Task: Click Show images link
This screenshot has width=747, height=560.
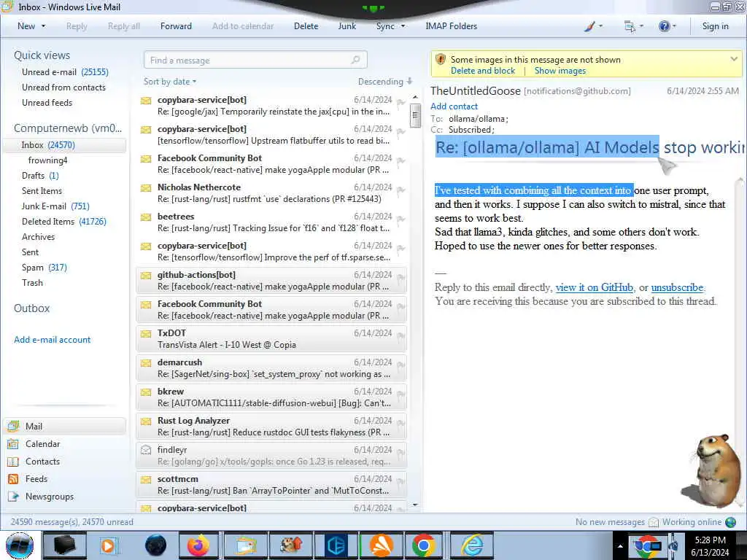Action: [560, 71]
